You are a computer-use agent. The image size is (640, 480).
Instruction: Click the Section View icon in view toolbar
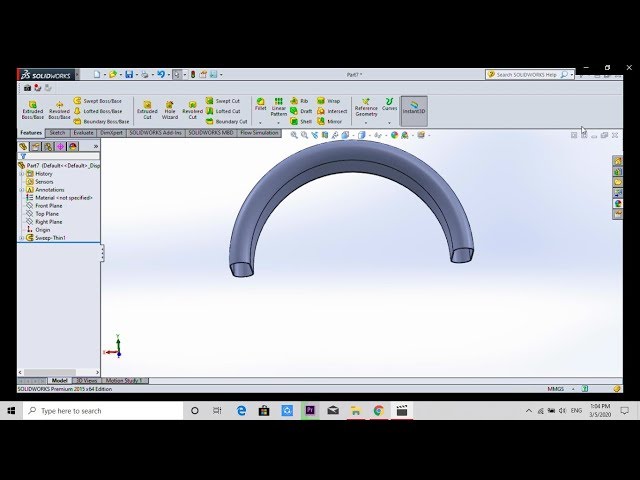pos(325,135)
